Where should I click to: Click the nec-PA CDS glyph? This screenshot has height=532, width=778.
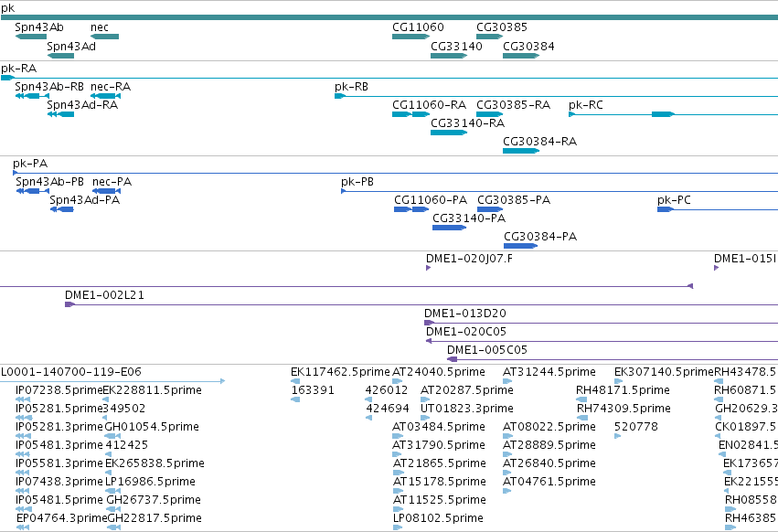(x=107, y=191)
